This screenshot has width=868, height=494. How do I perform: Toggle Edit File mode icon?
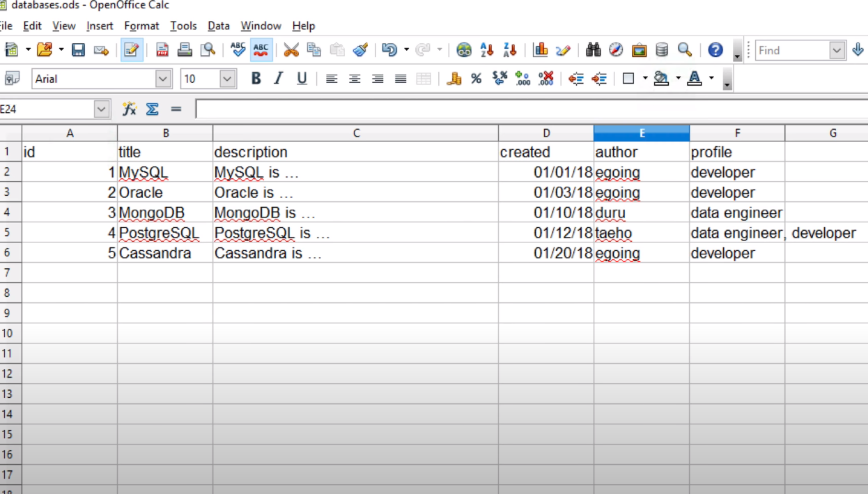pyautogui.click(x=132, y=49)
